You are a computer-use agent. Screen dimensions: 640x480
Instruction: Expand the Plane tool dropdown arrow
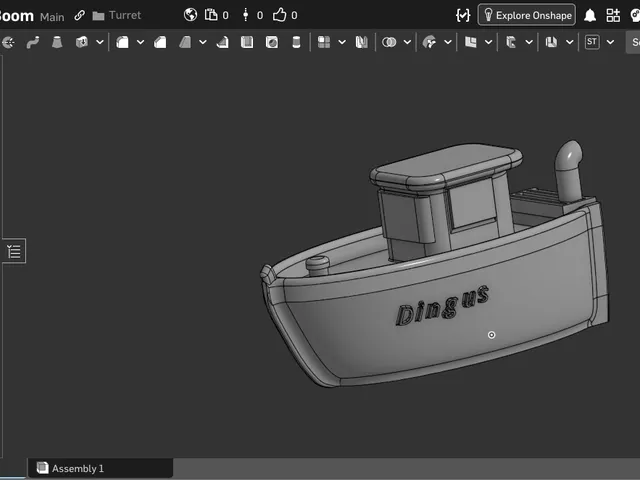pos(489,42)
